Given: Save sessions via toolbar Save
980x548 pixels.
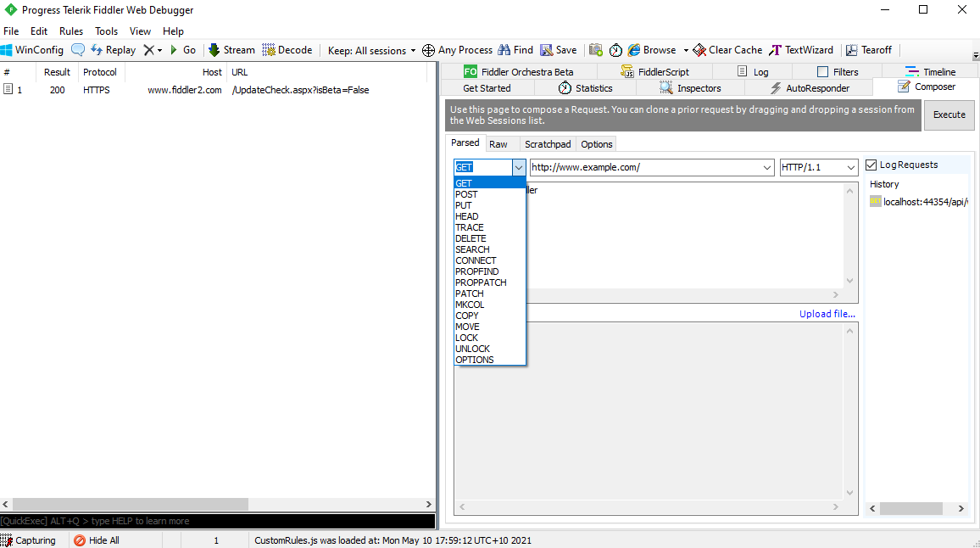Looking at the screenshot, I should click(558, 50).
